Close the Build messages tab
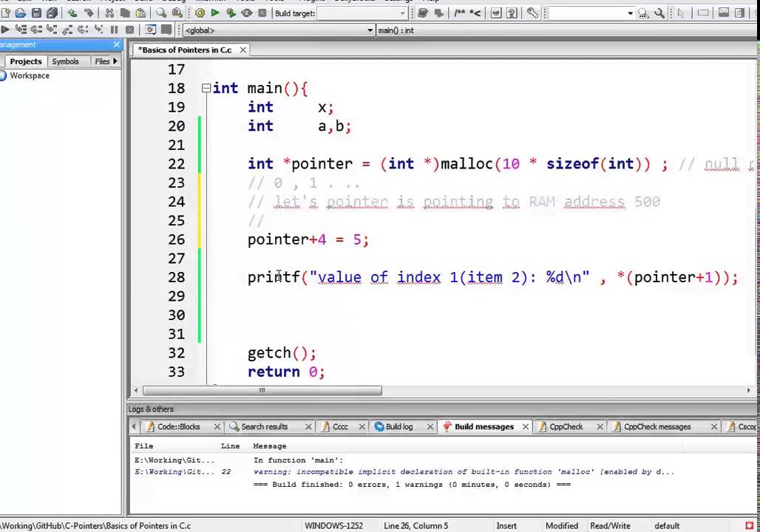760x532 pixels. click(526, 426)
